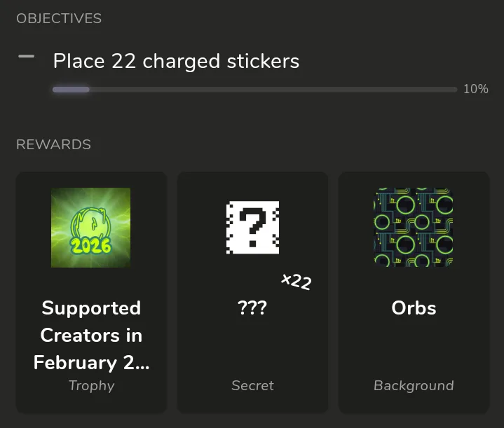Click the pixelated question mark icon

(x=252, y=228)
